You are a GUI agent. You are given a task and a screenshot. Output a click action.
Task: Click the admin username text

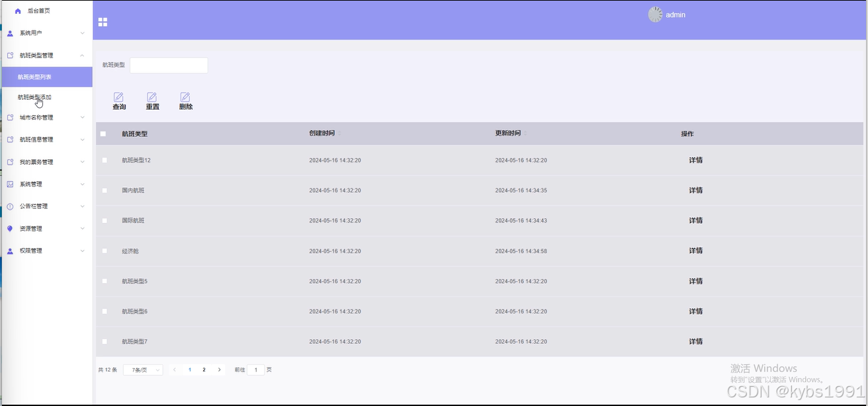pyautogui.click(x=675, y=15)
